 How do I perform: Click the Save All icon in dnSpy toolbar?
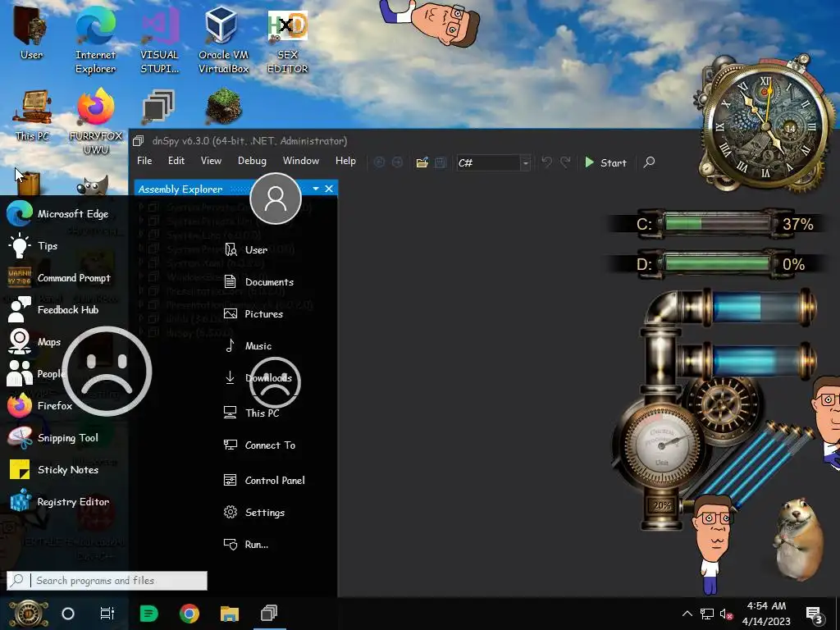click(441, 162)
